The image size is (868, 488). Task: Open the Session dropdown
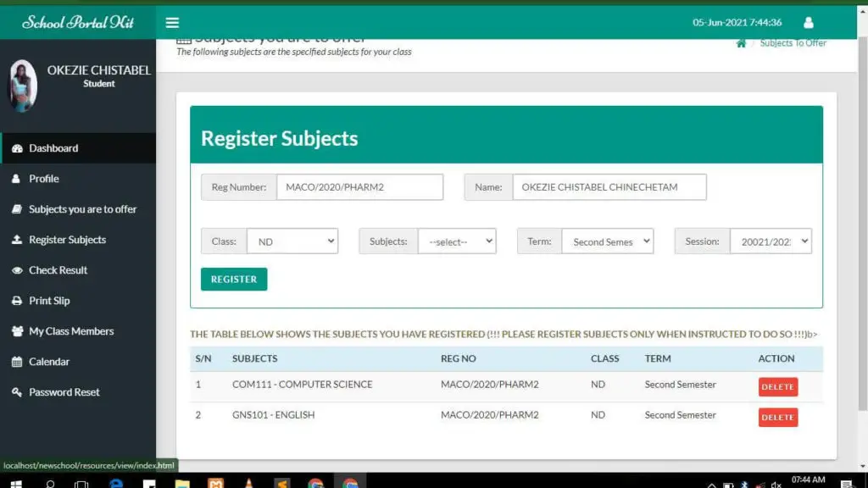771,241
